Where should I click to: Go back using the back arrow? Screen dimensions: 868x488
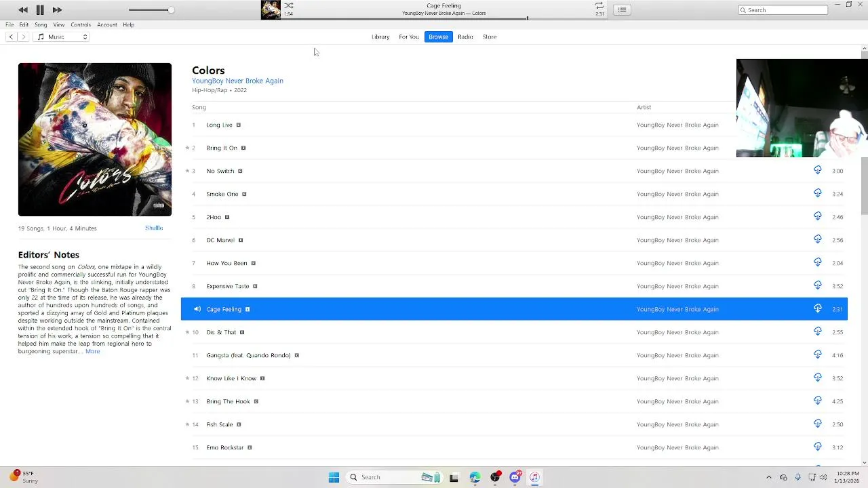11,37
